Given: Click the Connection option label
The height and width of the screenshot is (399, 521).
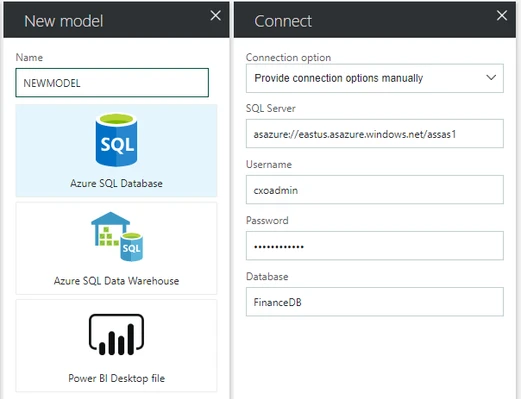Looking at the screenshot, I should (288, 57).
